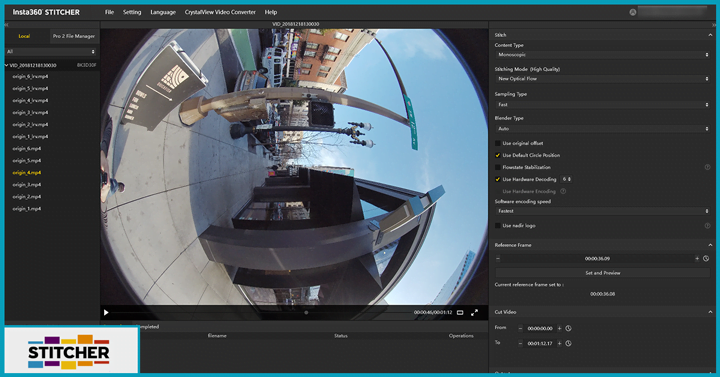Click Set and Preview button

[602, 273]
